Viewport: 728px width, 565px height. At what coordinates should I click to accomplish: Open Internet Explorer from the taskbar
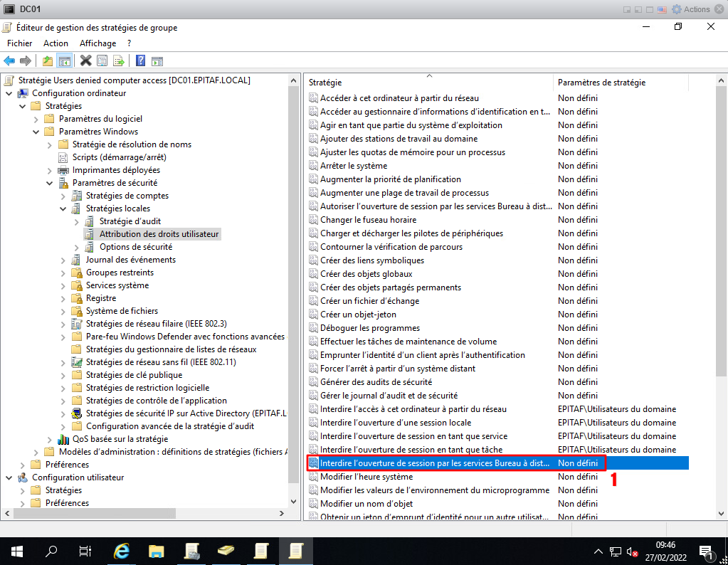coord(122,551)
